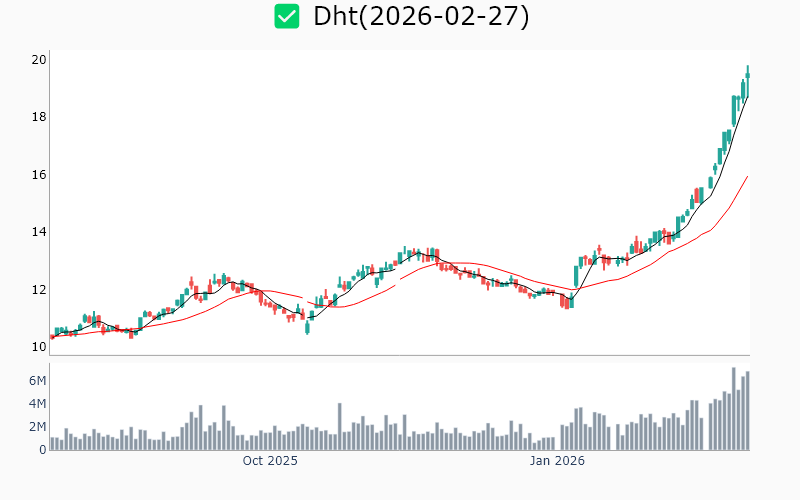This screenshot has width=800, height=500.
Task: Click the Oct 2025 x-axis label
Action: pyautogui.click(x=270, y=461)
